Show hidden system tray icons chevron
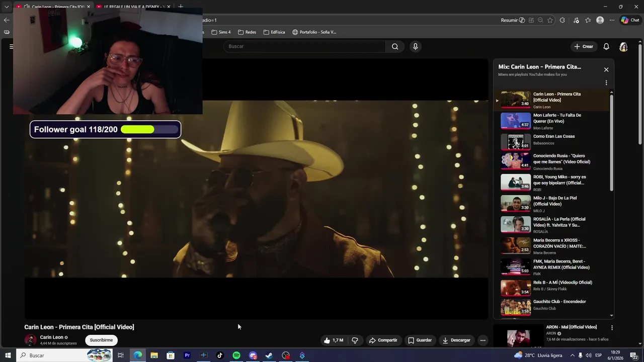This screenshot has width=644, height=362. click(572, 355)
